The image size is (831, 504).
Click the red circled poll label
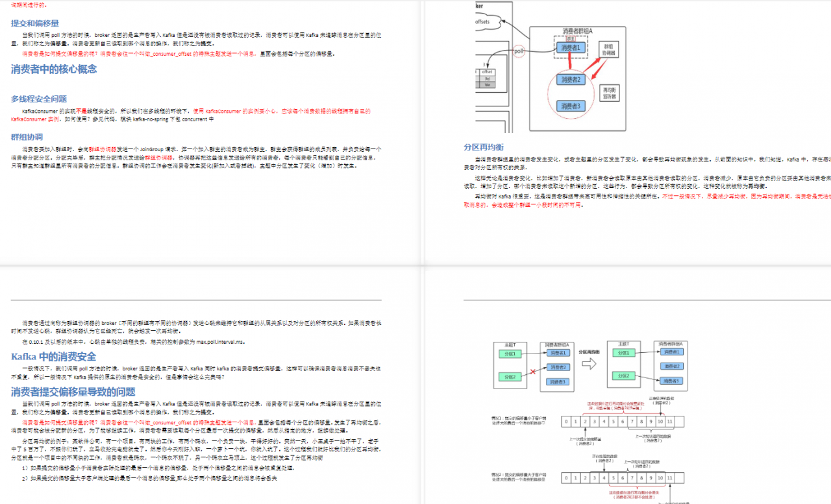tap(519, 50)
